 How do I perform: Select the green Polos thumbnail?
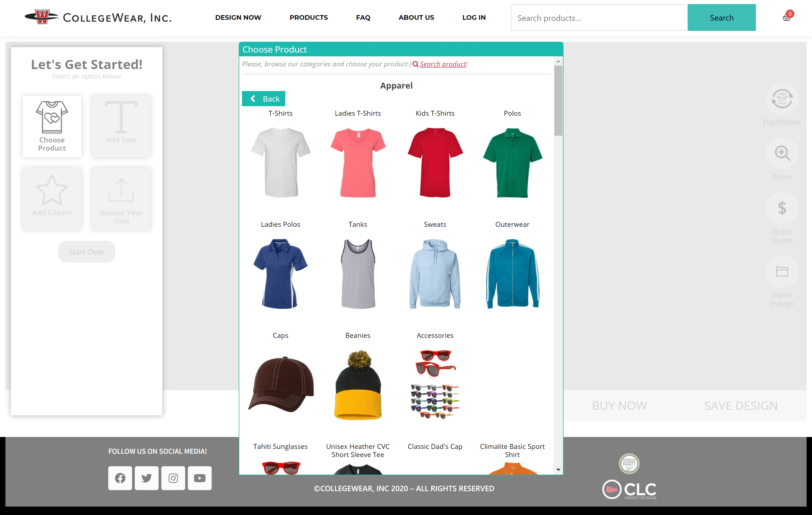click(512, 162)
